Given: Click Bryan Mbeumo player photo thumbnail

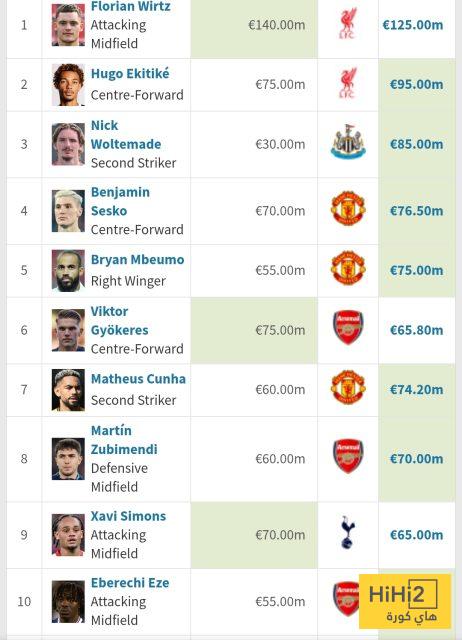Looking at the screenshot, I should pos(68,270).
